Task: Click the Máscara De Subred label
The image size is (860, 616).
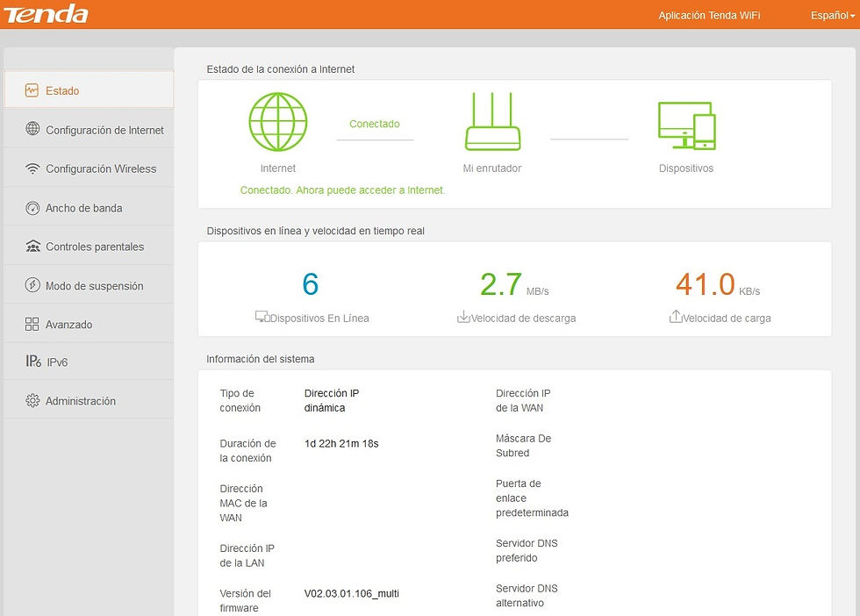Action: [x=523, y=446]
